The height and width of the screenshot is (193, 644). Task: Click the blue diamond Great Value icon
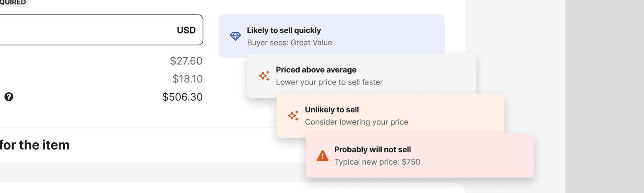point(235,36)
